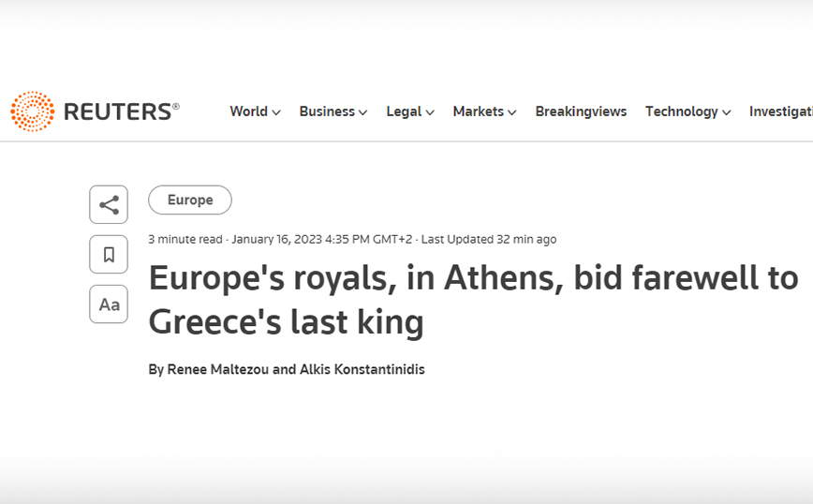Open author Alkis Konstantinidis's profile link
813x504 pixels.
[362, 370]
